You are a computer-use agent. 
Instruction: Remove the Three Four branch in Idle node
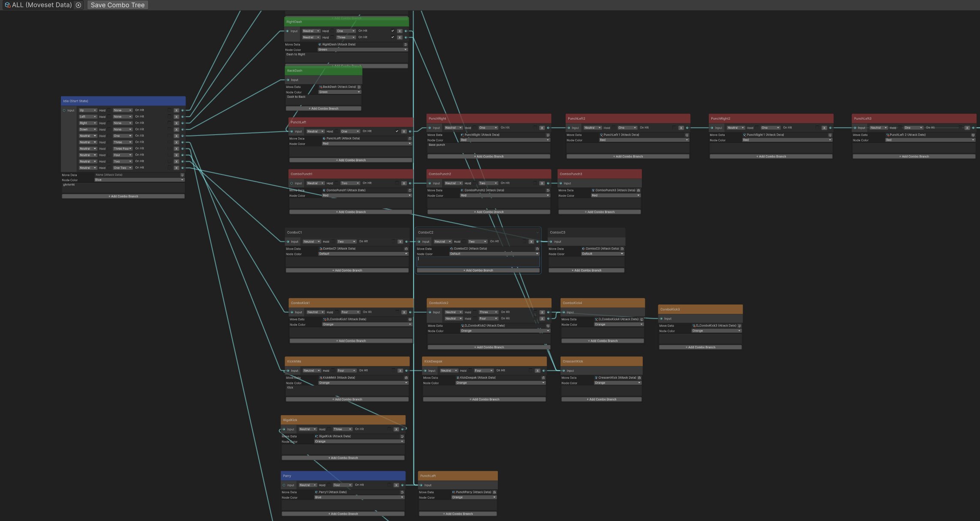click(x=176, y=149)
